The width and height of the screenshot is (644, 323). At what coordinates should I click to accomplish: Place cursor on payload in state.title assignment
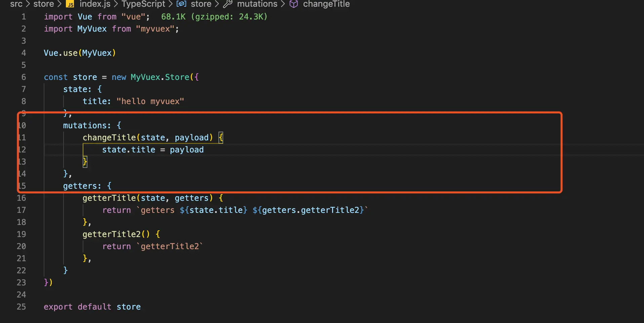(x=187, y=150)
